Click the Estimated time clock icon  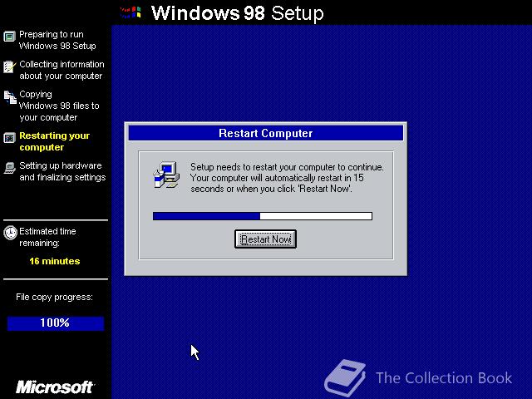point(10,233)
